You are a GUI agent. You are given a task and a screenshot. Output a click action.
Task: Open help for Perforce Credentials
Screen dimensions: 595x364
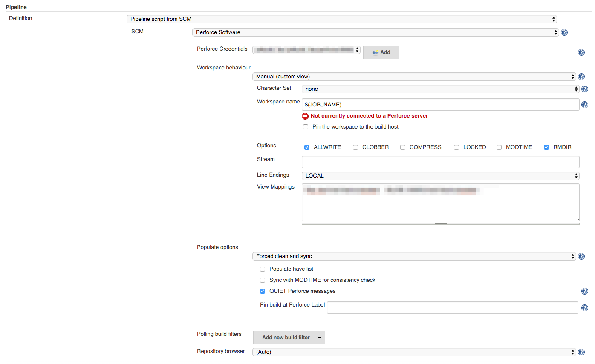(x=581, y=52)
